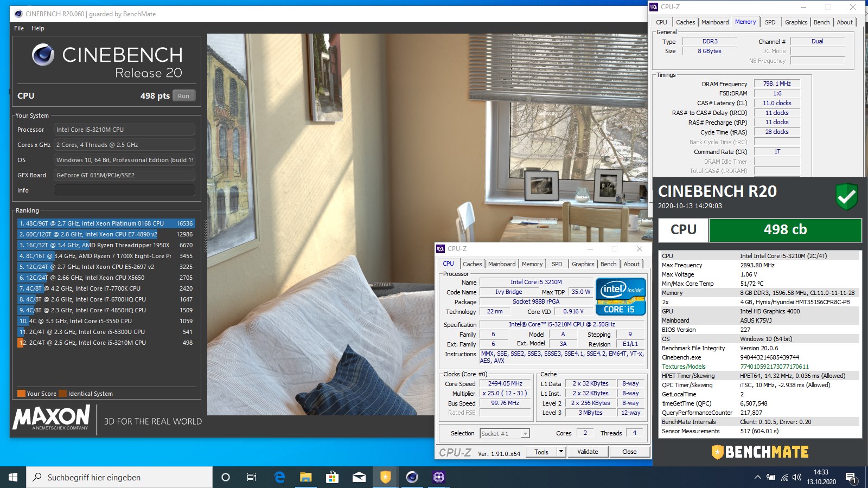Show hidden system tray icons
The image size is (868, 488).
pos(757,477)
